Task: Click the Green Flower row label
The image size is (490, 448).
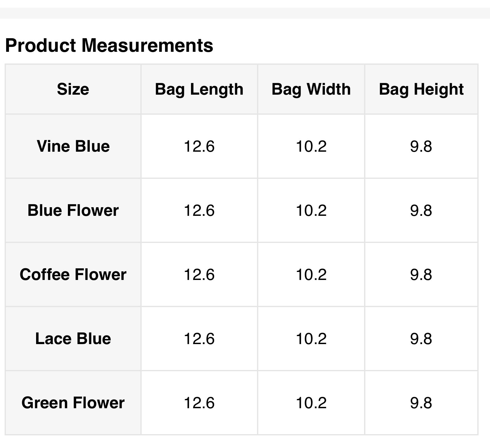Action: coord(73,403)
